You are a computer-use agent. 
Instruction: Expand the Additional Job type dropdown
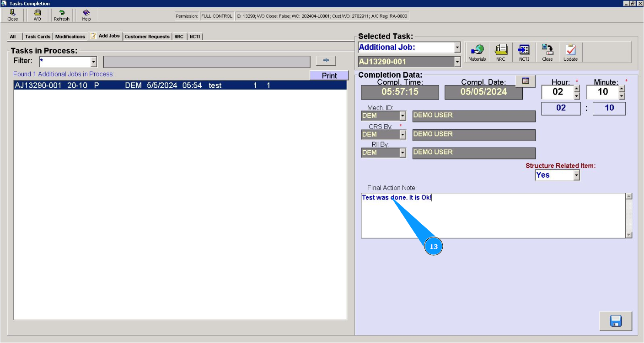(457, 47)
